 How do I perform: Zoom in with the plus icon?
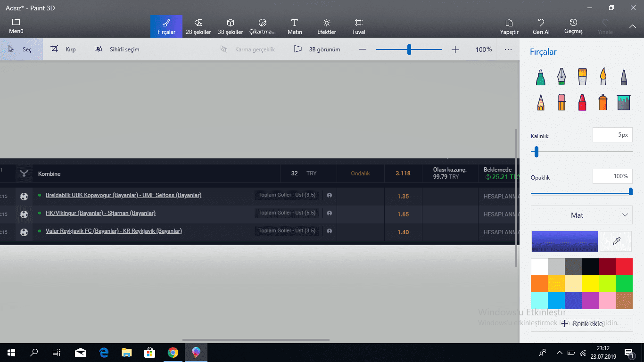[x=455, y=49]
